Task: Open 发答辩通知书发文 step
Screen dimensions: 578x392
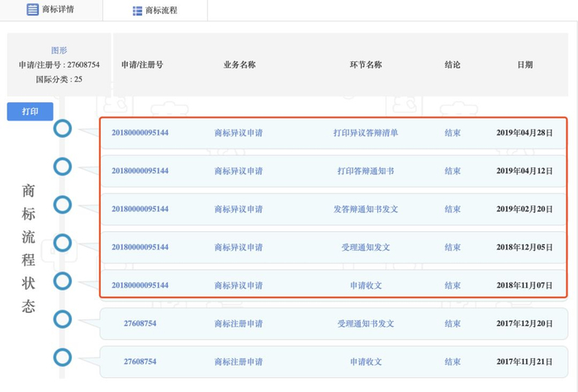Action: 366,209
